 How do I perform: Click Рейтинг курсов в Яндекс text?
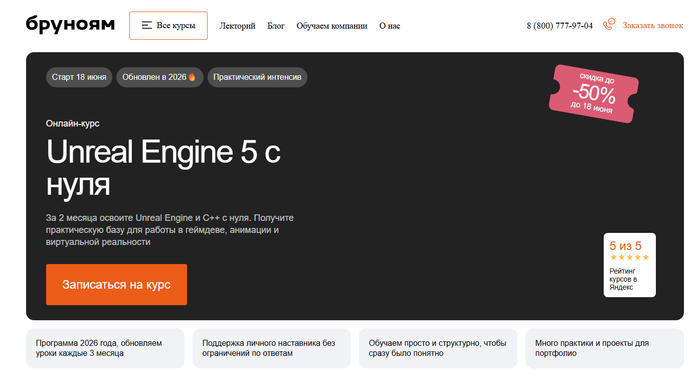pos(623,279)
